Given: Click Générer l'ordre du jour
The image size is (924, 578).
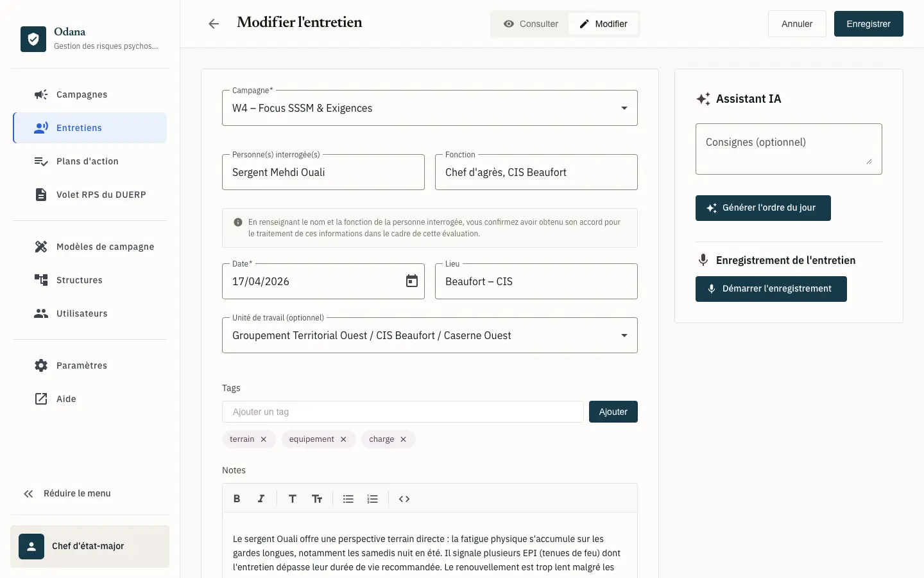Looking at the screenshot, I should coord(763,208).
